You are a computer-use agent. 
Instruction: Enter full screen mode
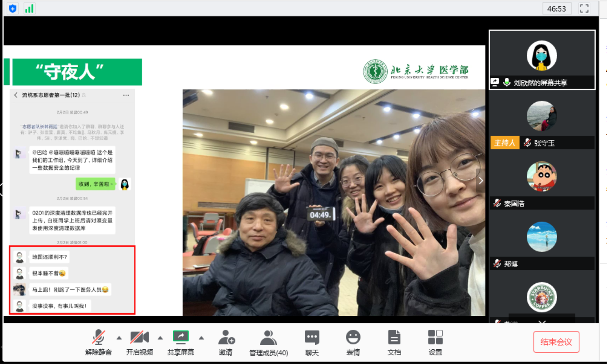(x=584, y=8)
